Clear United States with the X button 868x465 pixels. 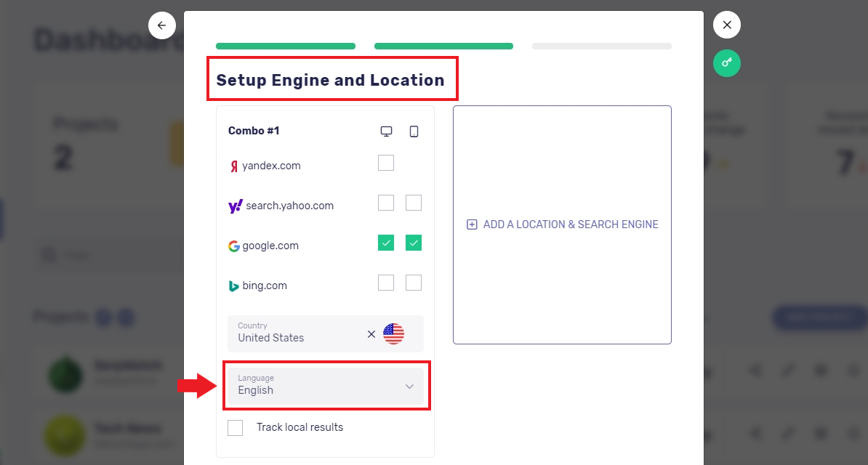pos(371,333)
